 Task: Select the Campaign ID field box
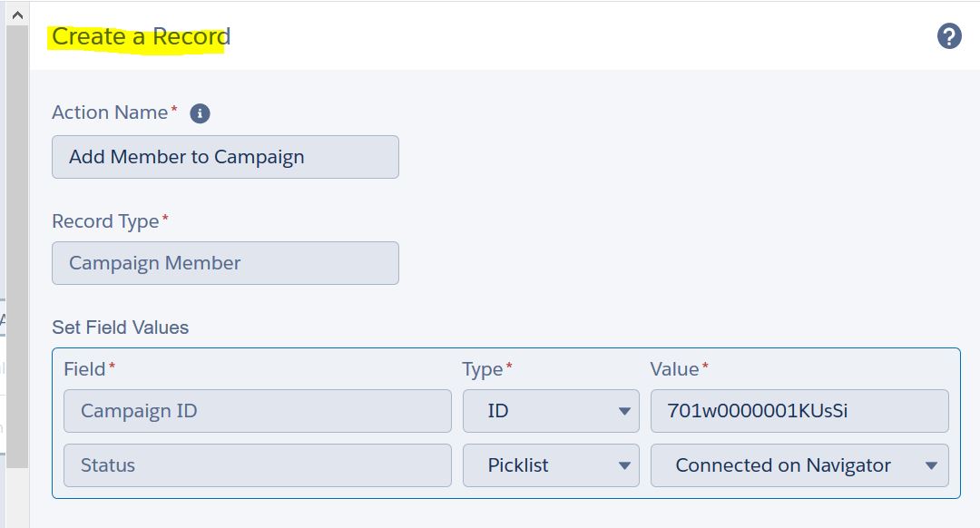(257, 411)
